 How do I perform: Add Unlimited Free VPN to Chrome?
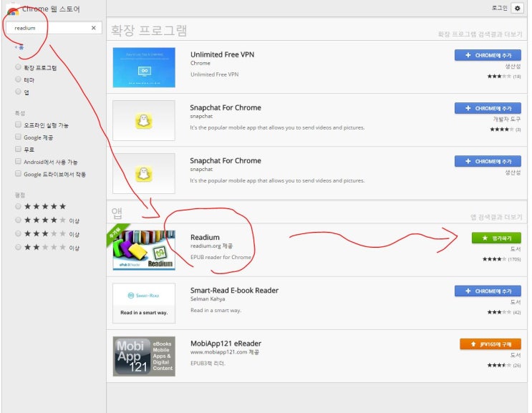coord(488,55)
